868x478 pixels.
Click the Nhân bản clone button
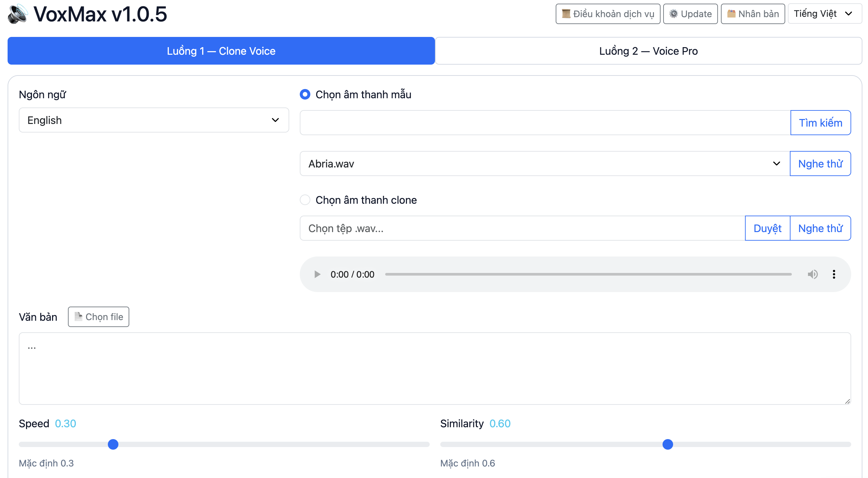click(x=753, y=14)
